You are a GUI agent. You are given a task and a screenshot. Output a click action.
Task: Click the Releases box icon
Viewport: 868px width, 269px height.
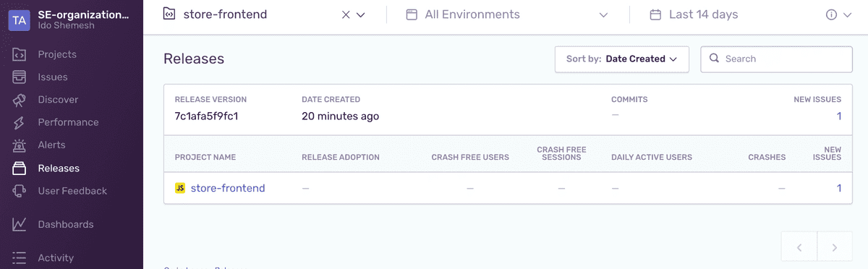pyautogui.click(x=20, y=168)
